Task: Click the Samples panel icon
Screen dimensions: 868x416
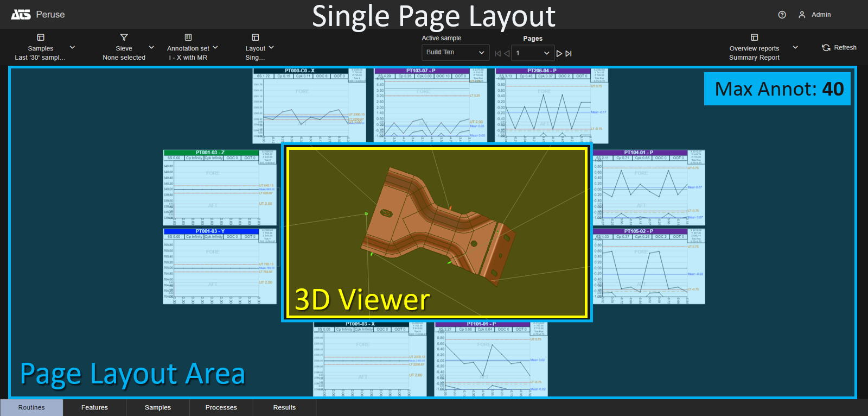Action: pos(41,37)
